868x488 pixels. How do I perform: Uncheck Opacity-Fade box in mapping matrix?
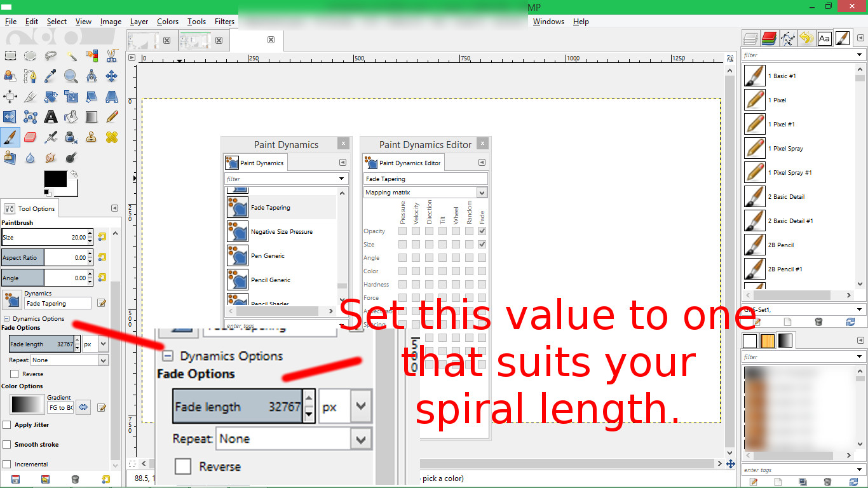tap(482, 231)
